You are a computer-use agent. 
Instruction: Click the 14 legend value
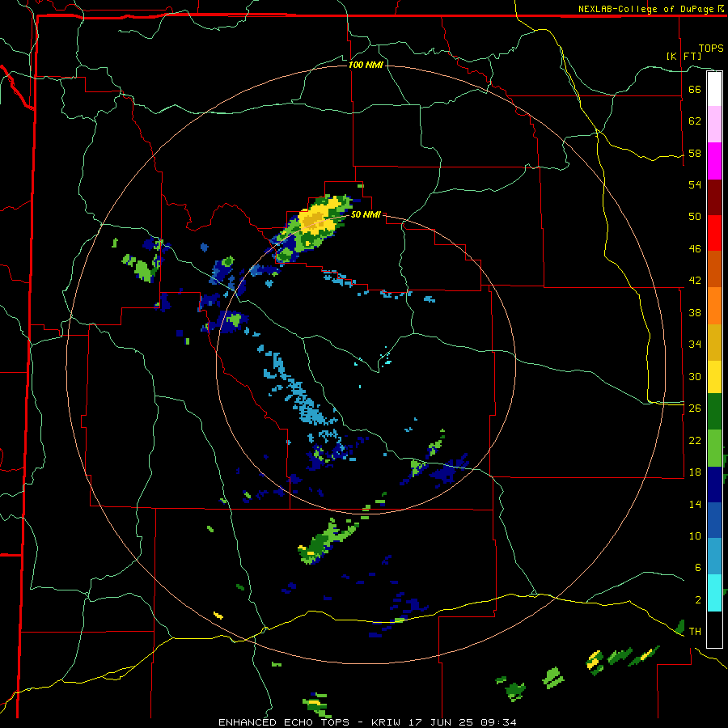pos(695,504)
